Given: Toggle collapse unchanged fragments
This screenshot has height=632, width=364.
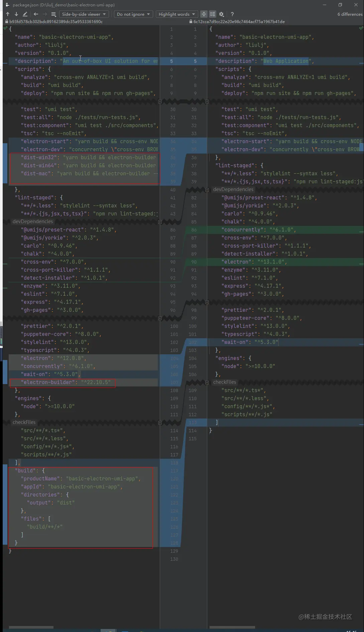Looking at the screenshot, I should coord(204,14).
